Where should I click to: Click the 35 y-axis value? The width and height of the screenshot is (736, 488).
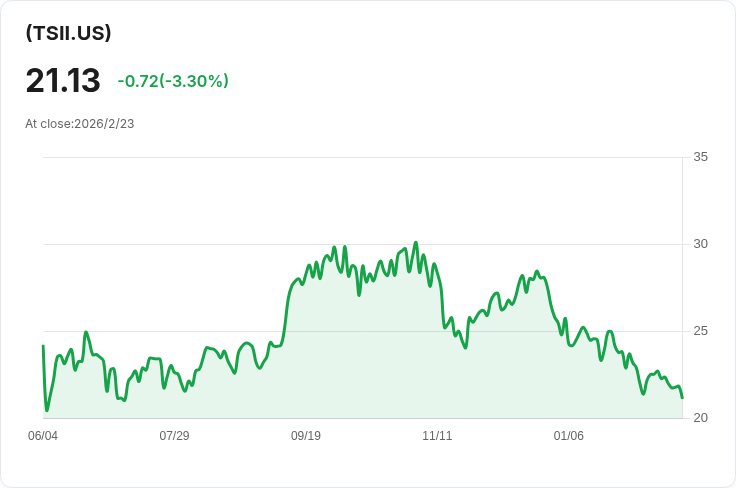pyautogui.click(x=700, y=157)
